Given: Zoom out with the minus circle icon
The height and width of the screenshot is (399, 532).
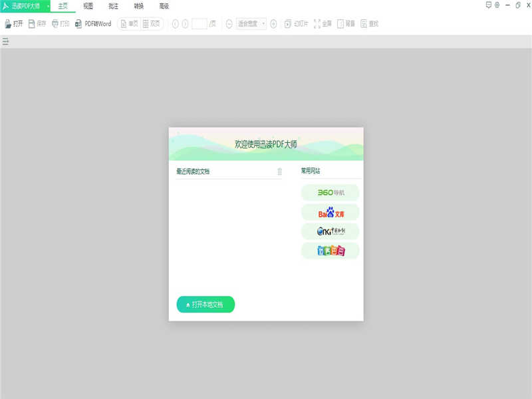Looking at the screenshot, I should [229, 24].
